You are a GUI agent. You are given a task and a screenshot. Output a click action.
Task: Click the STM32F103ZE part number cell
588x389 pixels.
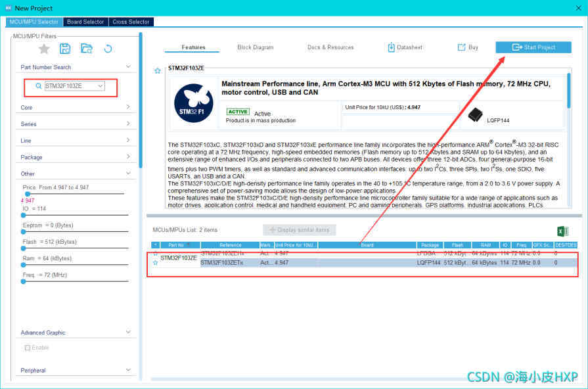point(179,258)
